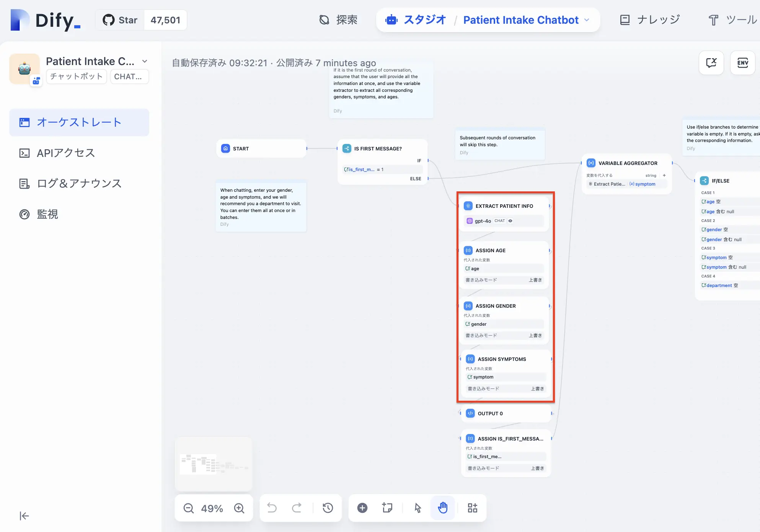The image size is (760, 532).
Task: Click the gpt-4o model row
Action: 504,221
